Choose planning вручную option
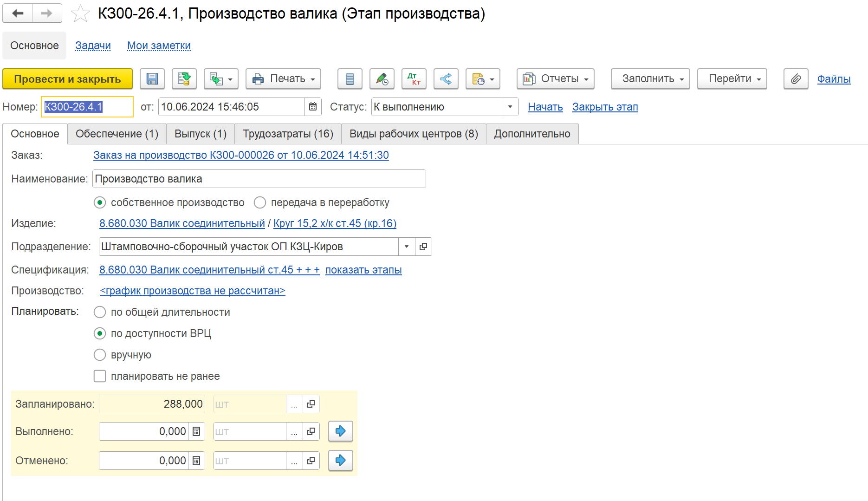 click(x=100, y=355)
